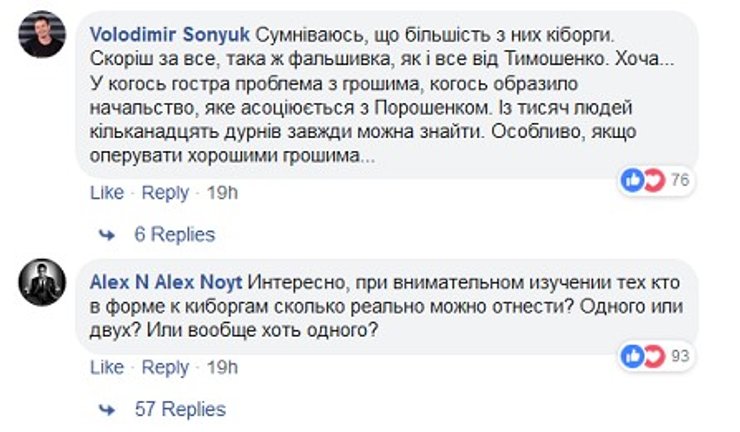Click the red heart reaction icon beside 76
Screen dimensions: 740x432
point(652,180)
